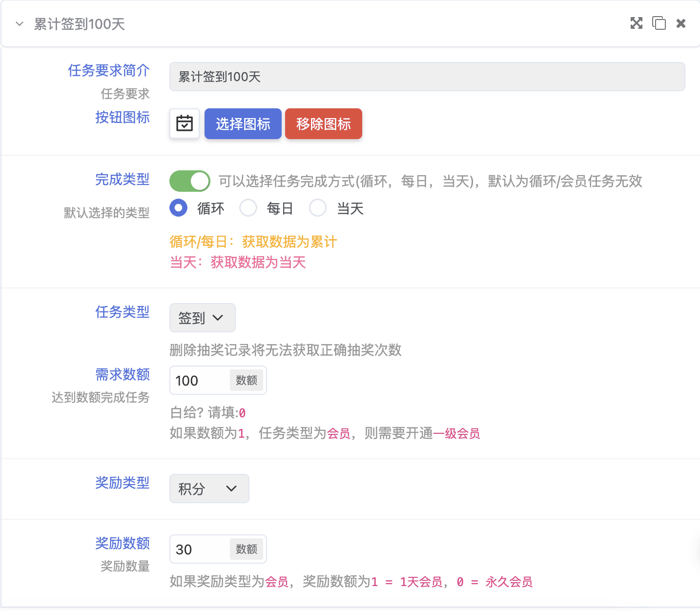
Task: Click the duplicate panel icon in header
Action: pyautogui.click(x=659, y=23)
